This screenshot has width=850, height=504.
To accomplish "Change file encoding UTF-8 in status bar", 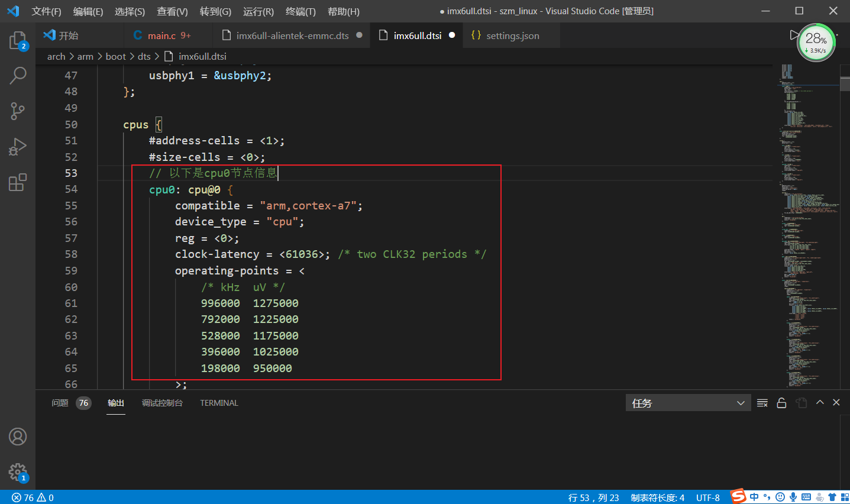I will click(x=708, y=497).
